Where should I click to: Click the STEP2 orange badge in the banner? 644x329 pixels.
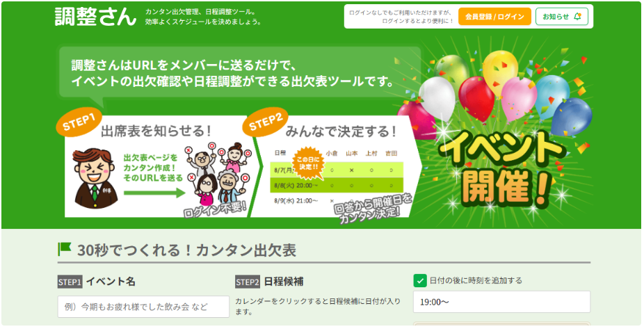[x=266, y=123]
